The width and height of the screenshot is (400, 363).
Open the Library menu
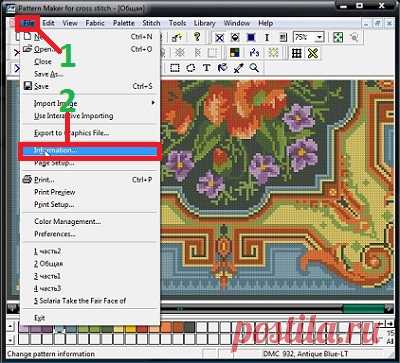pyautogui.click(x=205, y=23)
